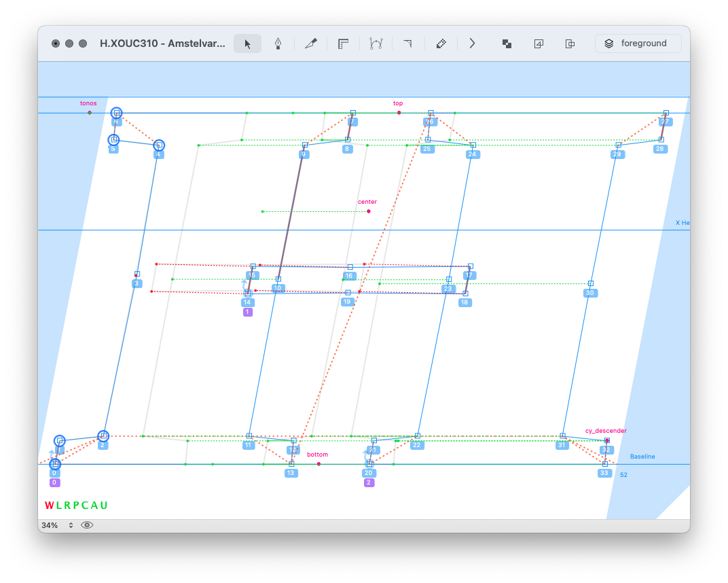Click the H.XOUC310 window title

pyautogui.click(x=162, y=43)
